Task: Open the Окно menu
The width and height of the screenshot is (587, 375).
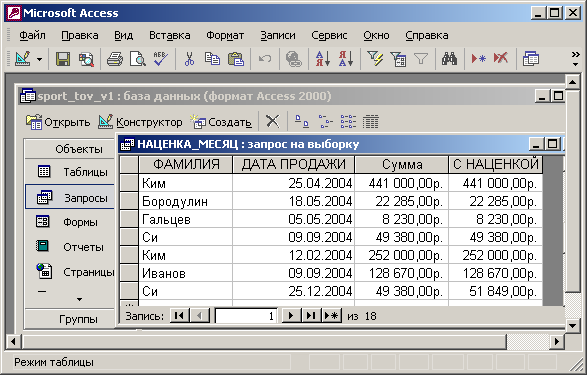Action: click(376, 35)
